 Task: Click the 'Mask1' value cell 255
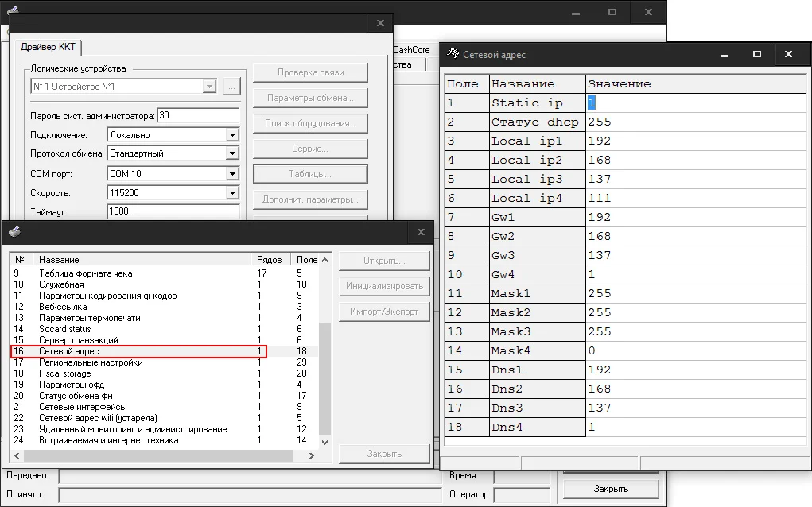[696, 294]
